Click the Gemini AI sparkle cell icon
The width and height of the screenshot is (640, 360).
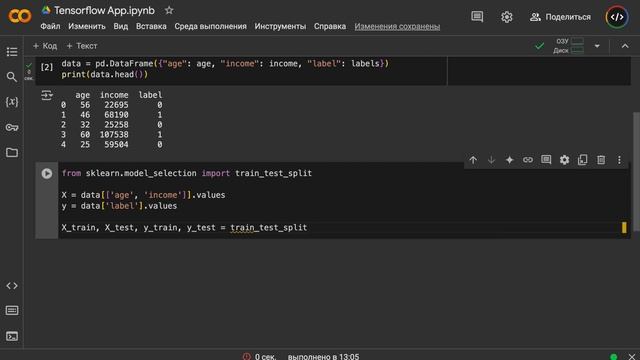click(509, 160)
